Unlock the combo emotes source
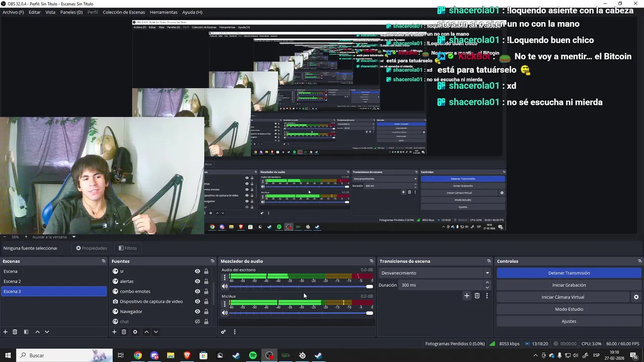Screen dimensions: 644x362 pos(206,292)
